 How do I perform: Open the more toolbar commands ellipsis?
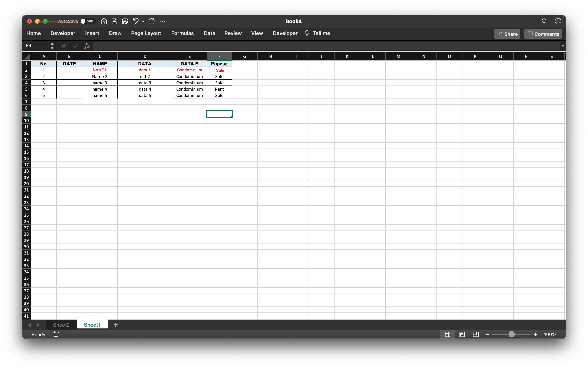(162, 21)
